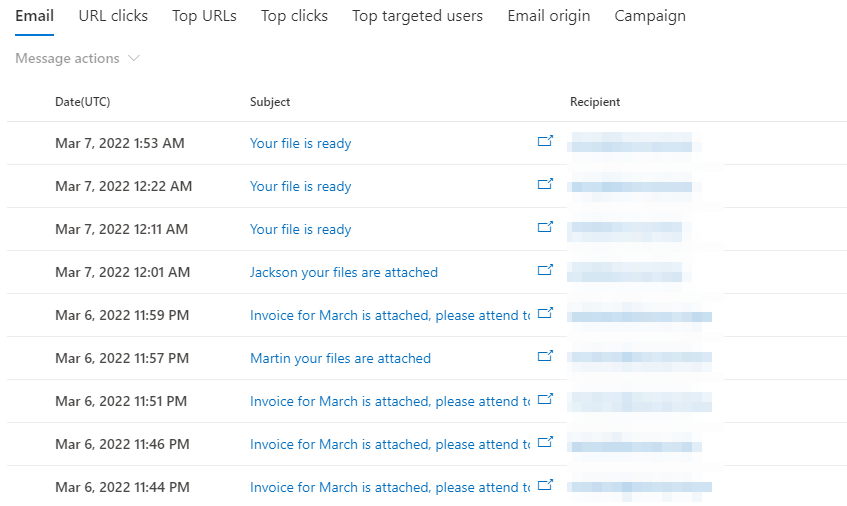The width and height of the screenshot is (847, 506).
Task: Expand the Message actions dropdown
Action: point(77,58)
